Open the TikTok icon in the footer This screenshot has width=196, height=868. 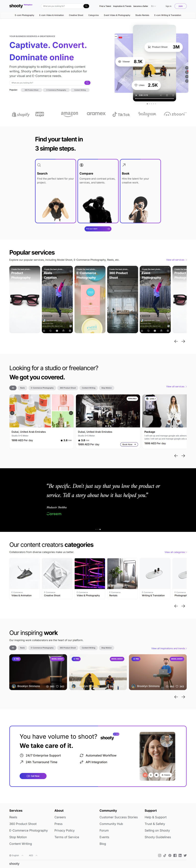[165, 855]
